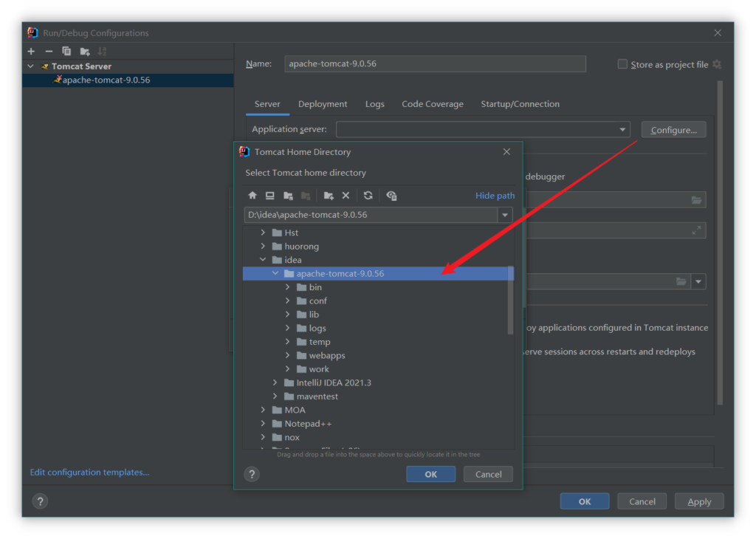Go to Desktop directory icon
This screenshot has height=539, width=756.
(x=270, y=195)
